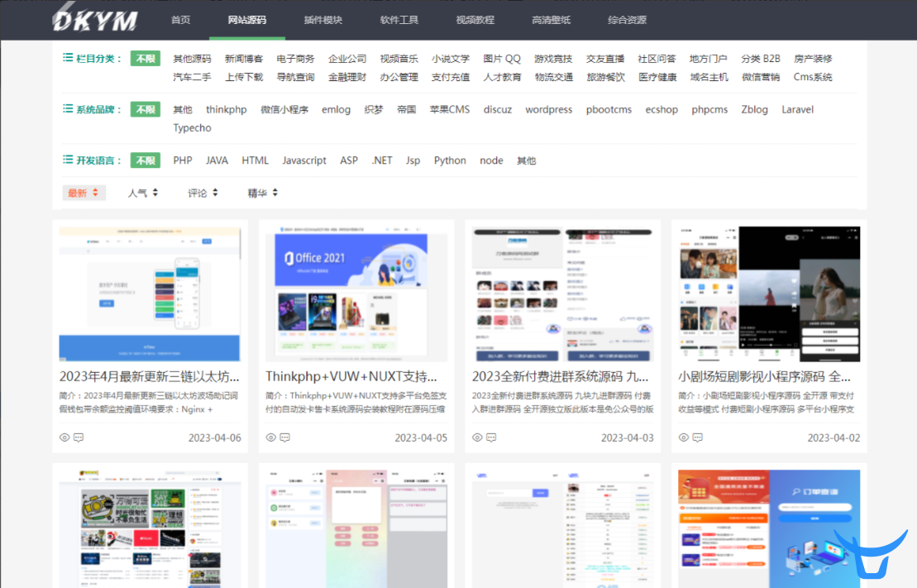This screenshot has height=588, width=917.
Task: Click the comment icon on the 2023-04-05 card
Action: pos(284,437)
